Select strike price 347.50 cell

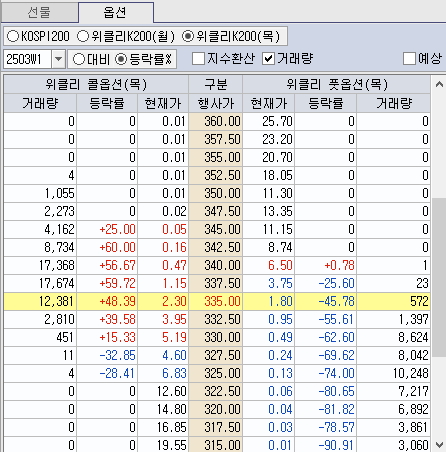(x=216, y=211)
